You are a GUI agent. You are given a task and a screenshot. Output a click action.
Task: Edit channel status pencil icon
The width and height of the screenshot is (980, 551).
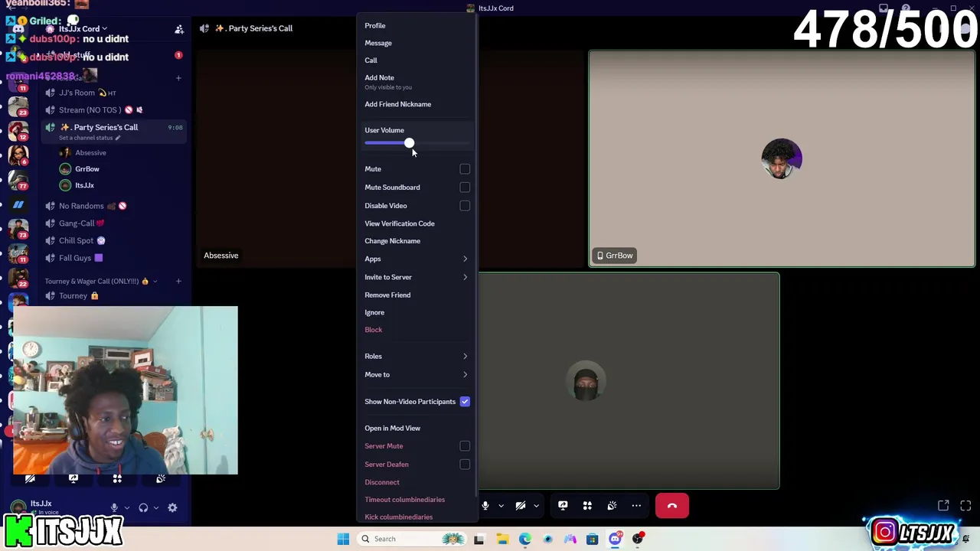[x=118, y=138]
